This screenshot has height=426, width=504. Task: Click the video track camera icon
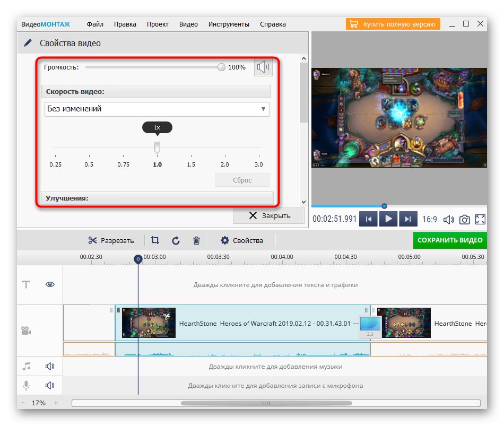point(25,331)
